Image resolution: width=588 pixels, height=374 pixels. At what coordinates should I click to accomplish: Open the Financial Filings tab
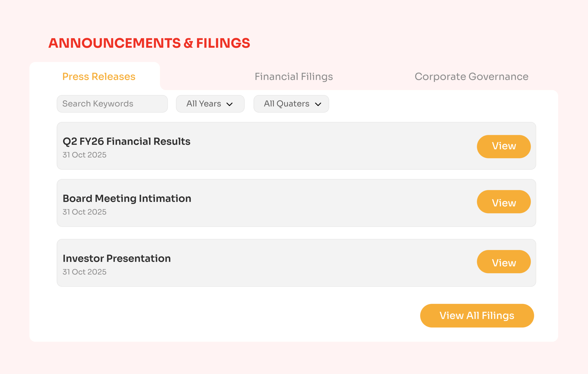tap(294, 77)
